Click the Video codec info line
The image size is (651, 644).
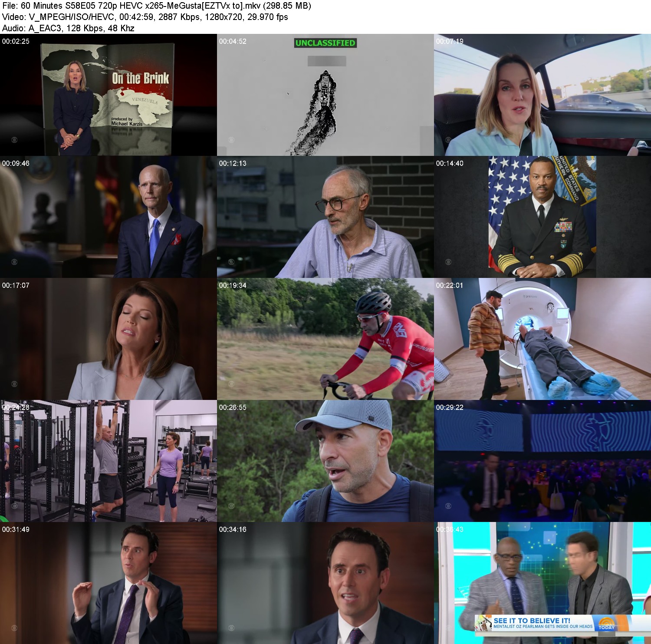145,17
